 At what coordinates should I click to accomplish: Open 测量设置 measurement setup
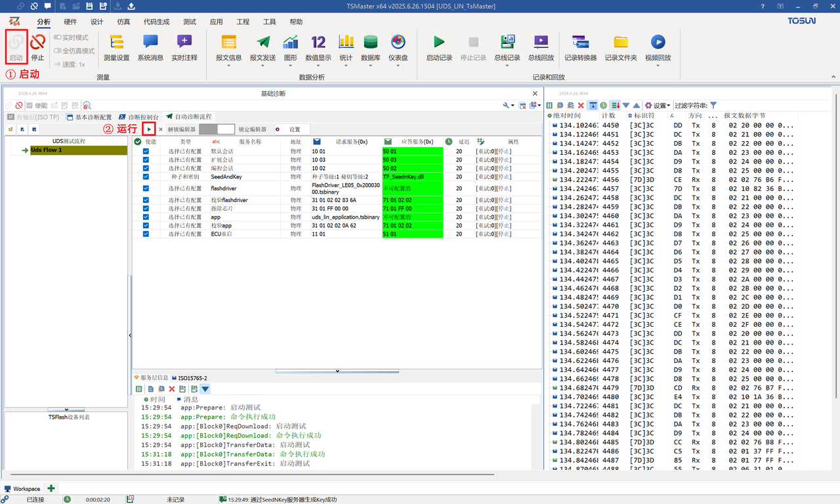[116, 46]
